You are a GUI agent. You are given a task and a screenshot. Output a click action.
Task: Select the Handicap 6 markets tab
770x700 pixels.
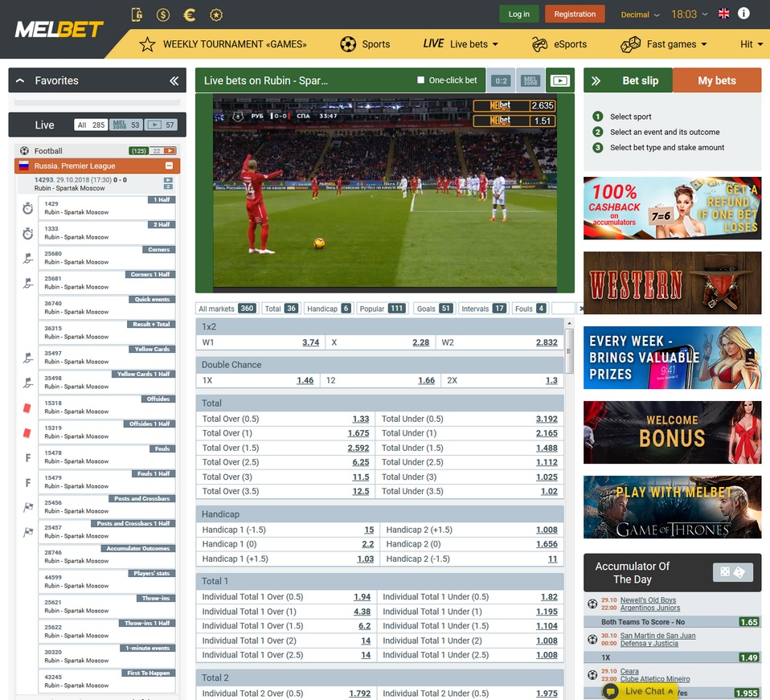tap(329, 309)
